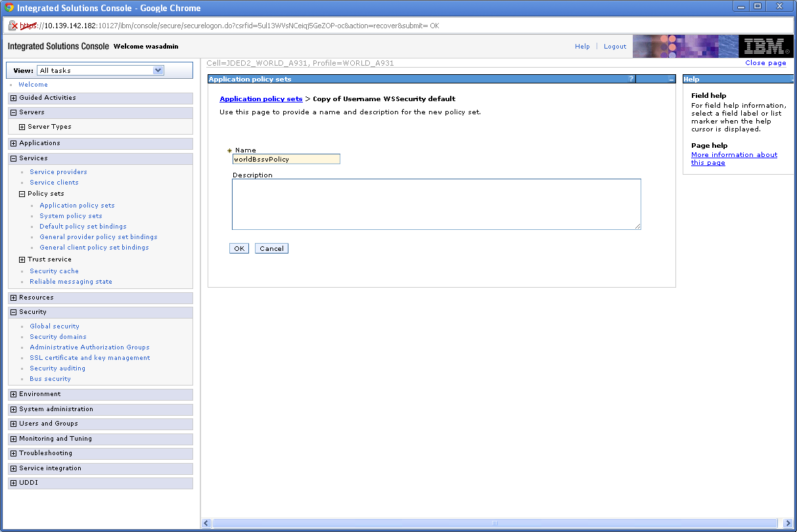This screenshot has height=532, width=797.
Task: Click the Help link in header
Action: pyautogui.click(x=582, y=47)
